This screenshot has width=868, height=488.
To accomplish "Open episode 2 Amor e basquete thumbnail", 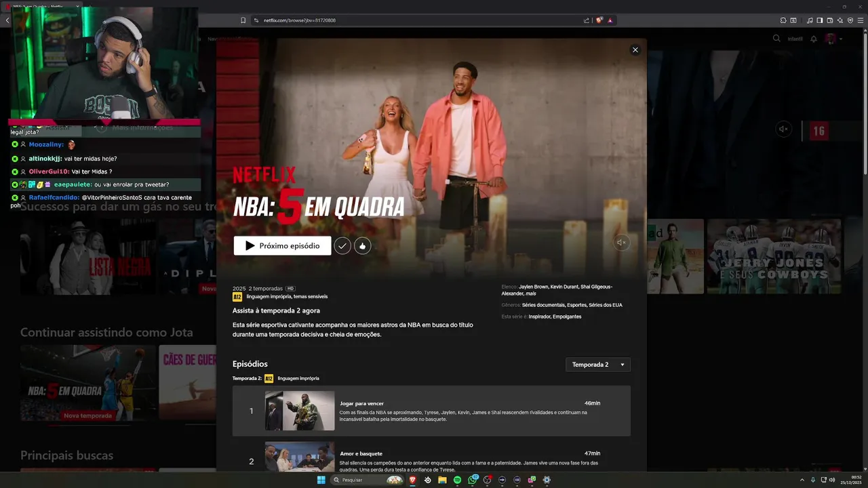I will (x=300, y=457).
